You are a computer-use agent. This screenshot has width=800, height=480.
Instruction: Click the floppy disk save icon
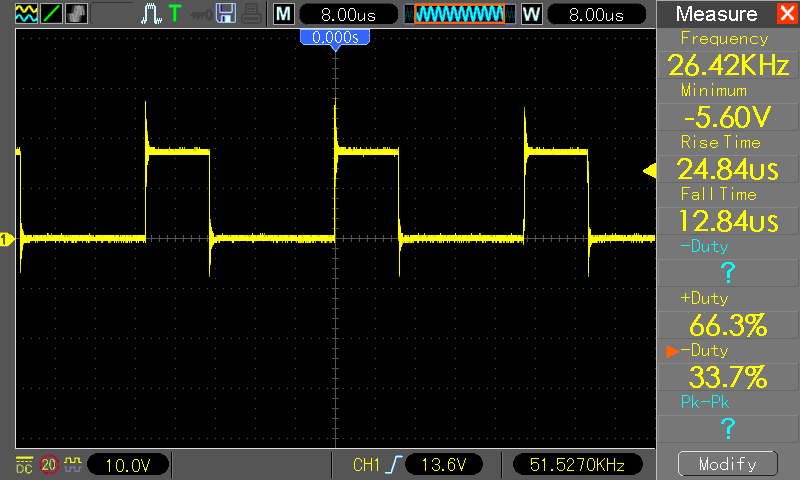tap(226, 13)
